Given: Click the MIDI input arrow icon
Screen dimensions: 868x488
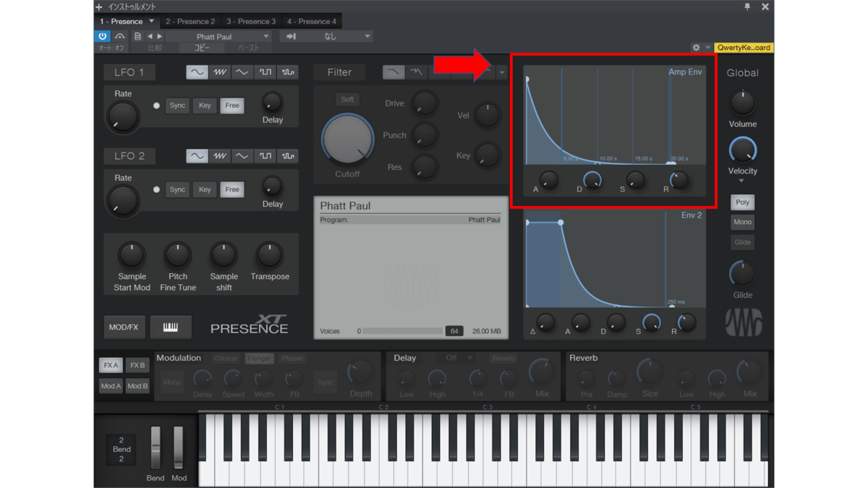Looking at the screenshot, I should pyautogui.click(x=292, y=36).
